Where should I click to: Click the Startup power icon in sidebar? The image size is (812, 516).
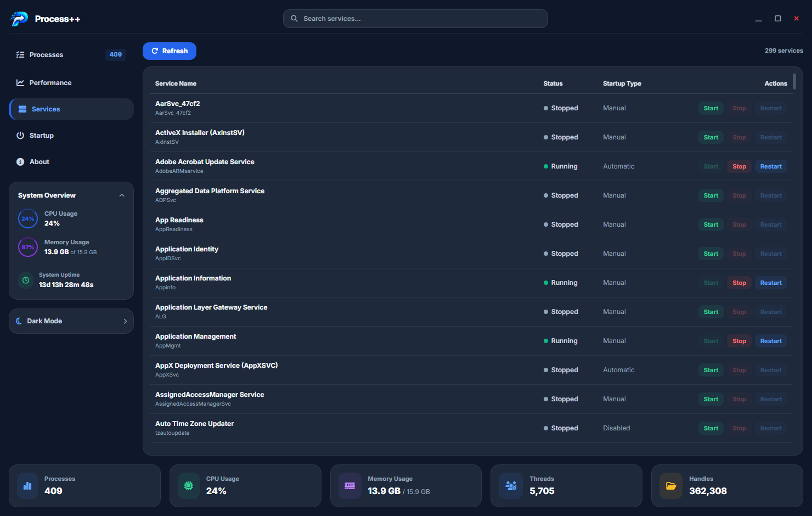20,136
